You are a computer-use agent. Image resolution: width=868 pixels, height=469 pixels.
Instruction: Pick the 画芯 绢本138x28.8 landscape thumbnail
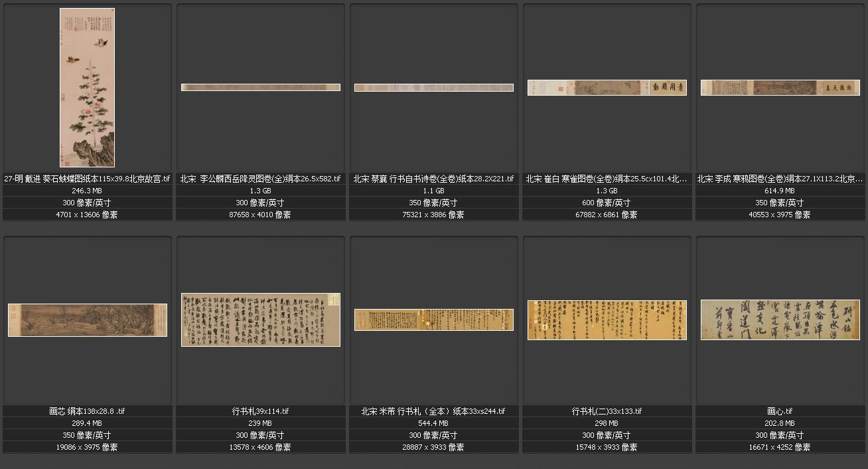tap(87, 320)
